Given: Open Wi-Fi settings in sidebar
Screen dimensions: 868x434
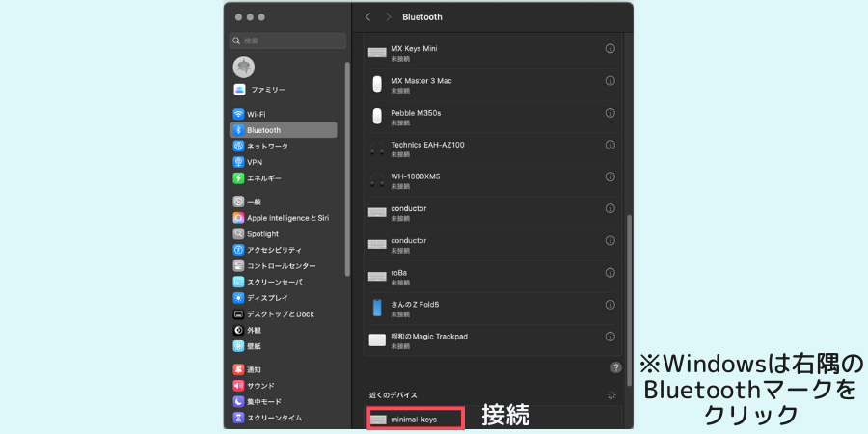Looking at the screenshot, I should click(284, 114).
